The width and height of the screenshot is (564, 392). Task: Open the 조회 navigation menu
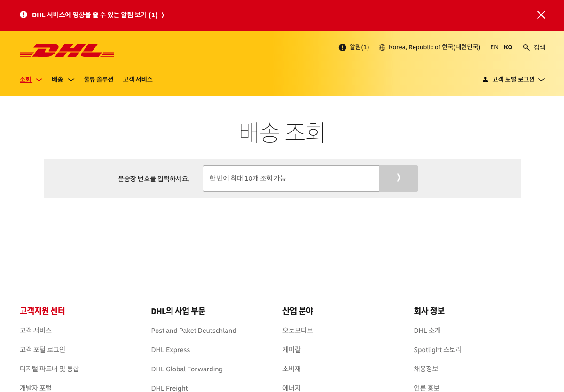click(25, 79)
